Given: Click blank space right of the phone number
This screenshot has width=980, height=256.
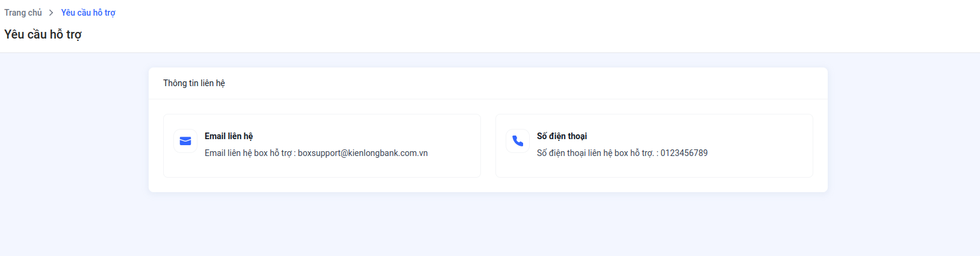Looking at the screenshot, I should (x=758, y=153).
